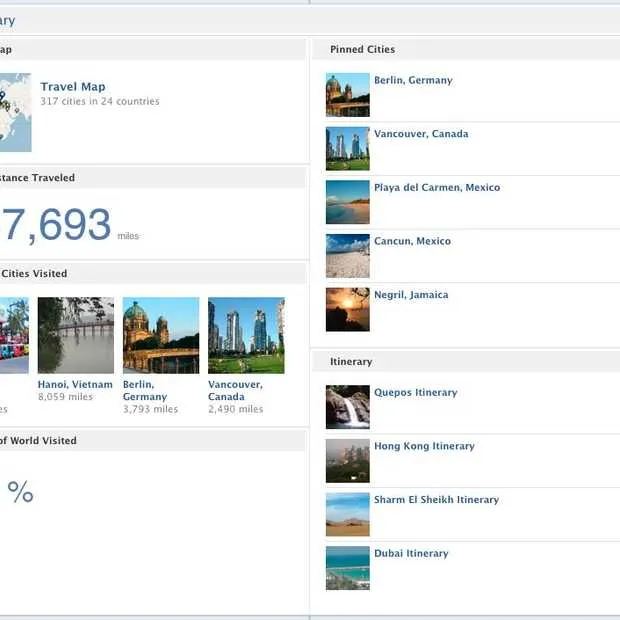
Task: Click the Hanoi bridge photo
Action: [76, 335]
